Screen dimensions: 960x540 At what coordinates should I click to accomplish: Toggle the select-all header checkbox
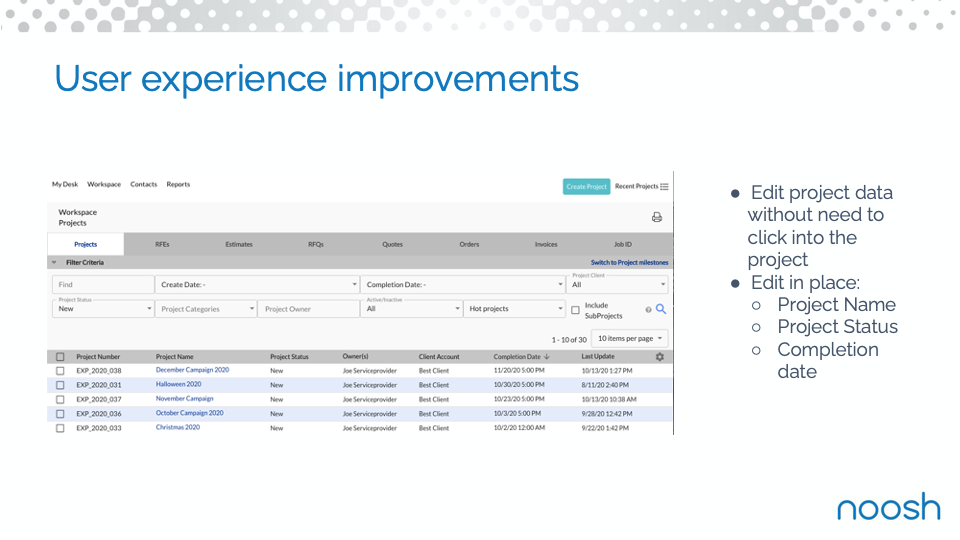coord(60,357)
